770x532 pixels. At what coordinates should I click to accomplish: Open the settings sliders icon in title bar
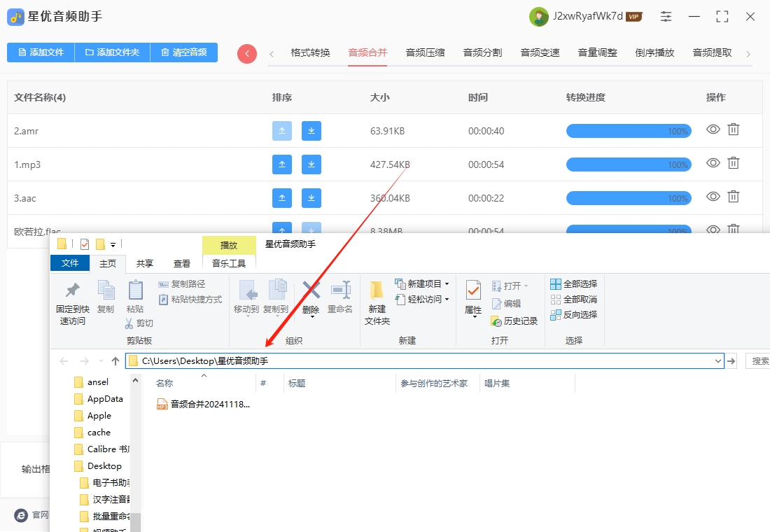point(666,16)
